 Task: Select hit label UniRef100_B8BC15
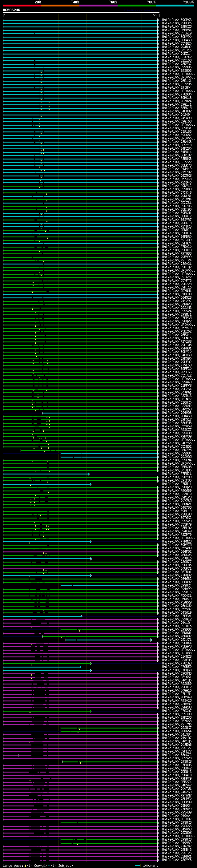[177, 108]
